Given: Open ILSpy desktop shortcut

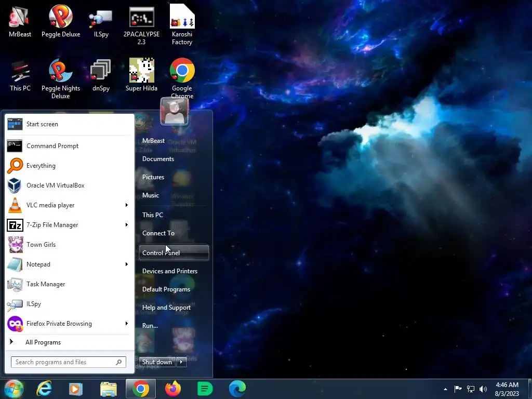Looking at the screenshot, I should click(x=101, y=20).
